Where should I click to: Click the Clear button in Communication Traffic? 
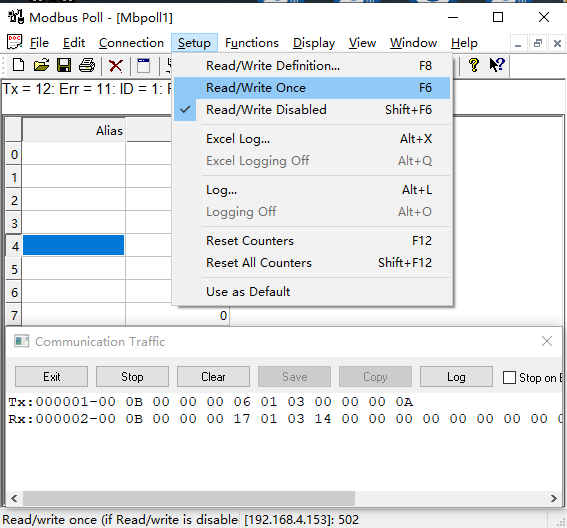tap(213, 376)
